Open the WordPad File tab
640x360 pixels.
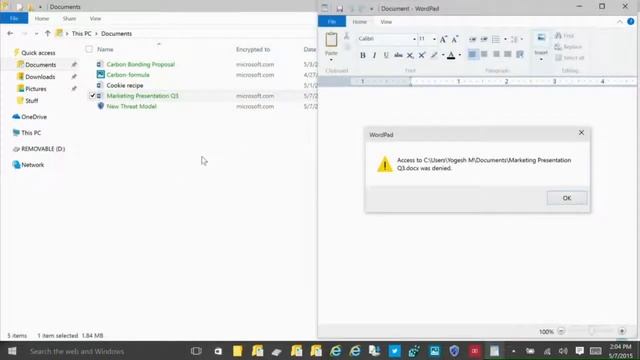332,22
